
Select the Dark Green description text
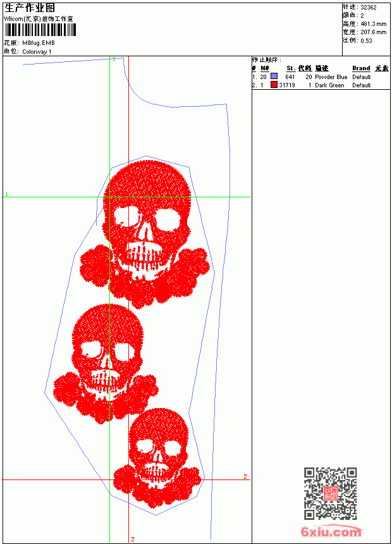tap(329, 85)
